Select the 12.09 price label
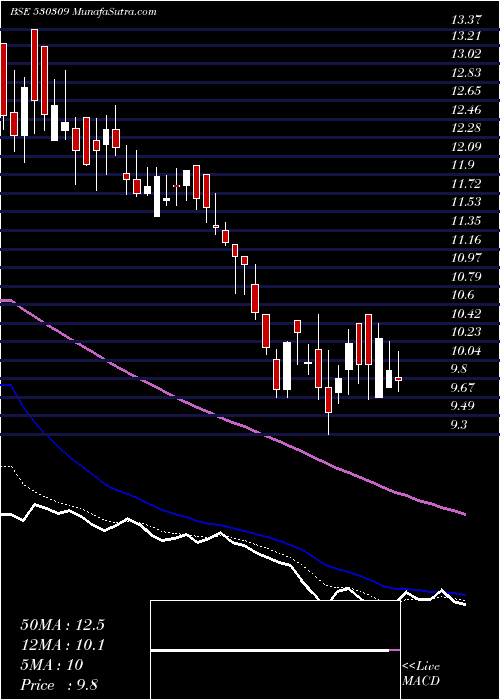Image resolution: width=500 pixels, height=700 pixels. point(466,146)
